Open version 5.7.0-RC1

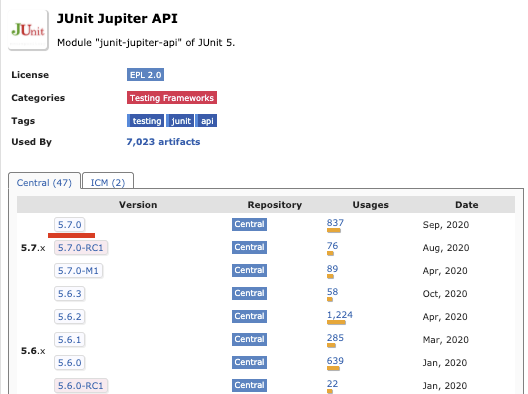[x=80, y=248]
